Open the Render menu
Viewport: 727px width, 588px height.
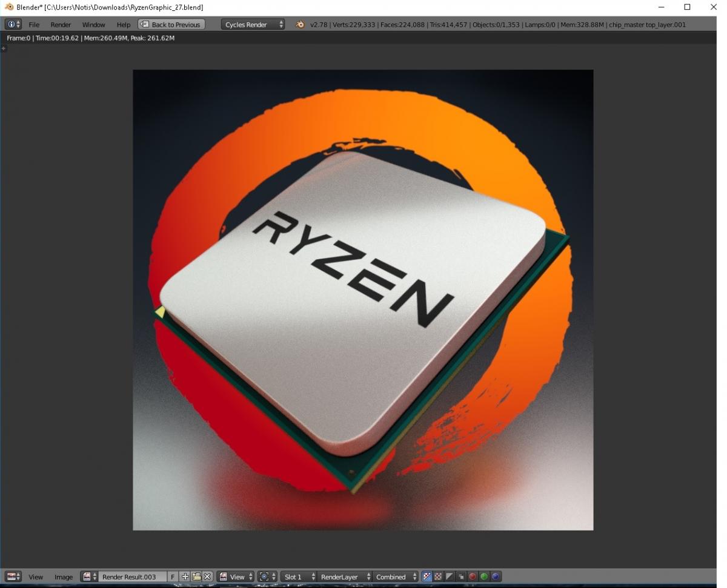(61, 25)
